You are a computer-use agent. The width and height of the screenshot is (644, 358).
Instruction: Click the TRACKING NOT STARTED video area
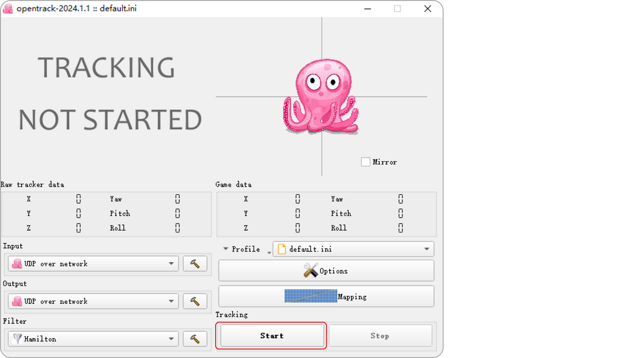click(107, 94)
